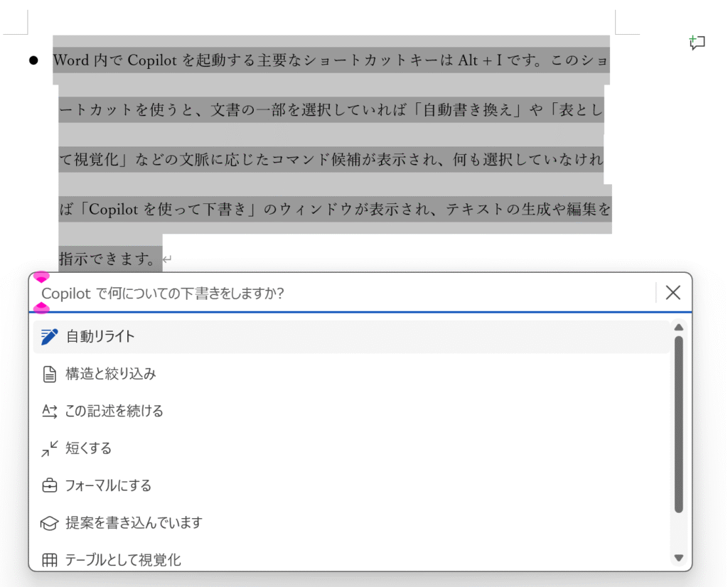
Task: Click the table grid icon for テーブルとして視覚化
Action: click(x=49, y=560)
